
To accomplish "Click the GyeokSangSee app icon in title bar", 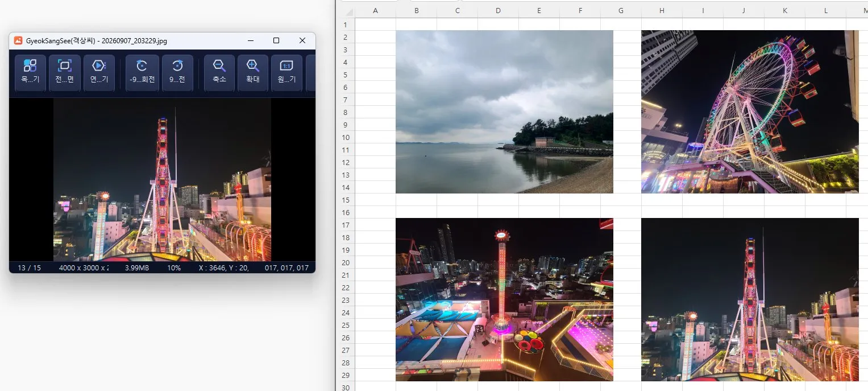I will (x=18, y=40).
